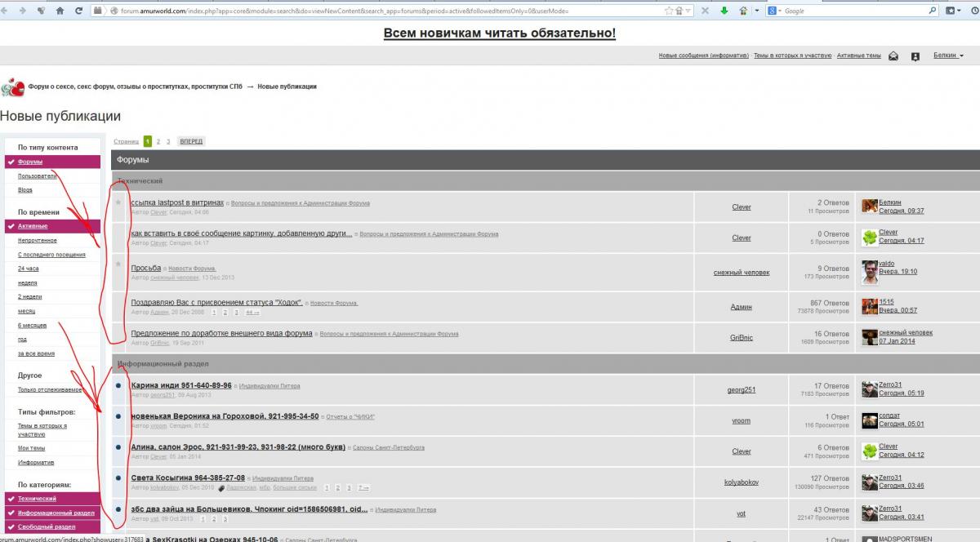Open 'Всем новичкам читать обязательно!' link
The height and width of the screenshot is (542, 980).
click(x=499, y=33)
